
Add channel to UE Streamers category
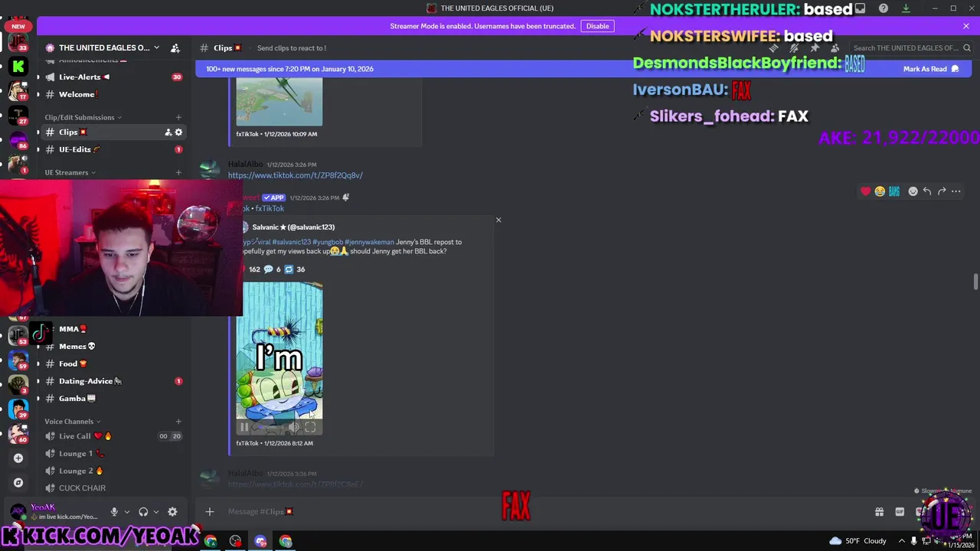(x=178, y=173)
